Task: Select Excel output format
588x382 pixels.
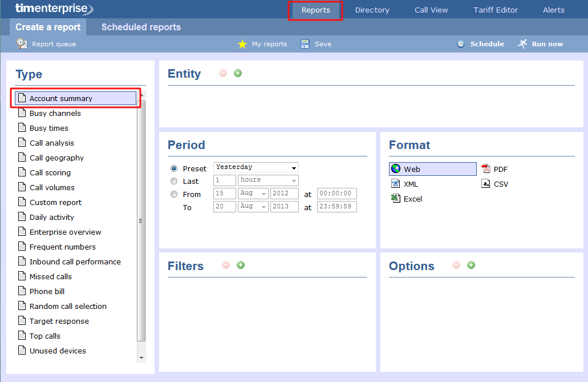Action: (x=407, y=199)
